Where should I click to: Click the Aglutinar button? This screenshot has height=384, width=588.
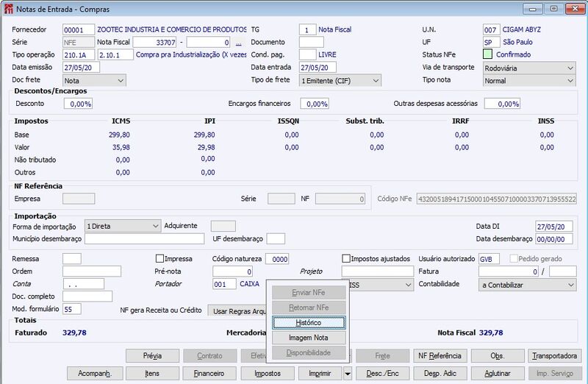(498, 374)
